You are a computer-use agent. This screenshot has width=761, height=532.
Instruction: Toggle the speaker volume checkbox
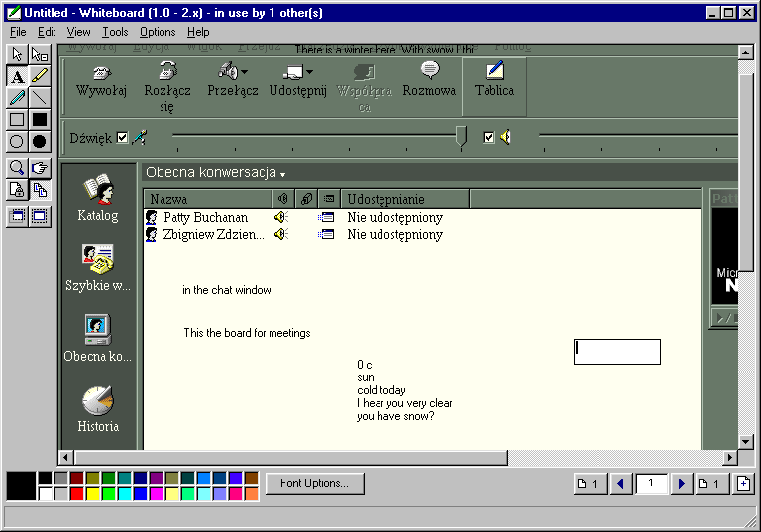tap(489, 138)
